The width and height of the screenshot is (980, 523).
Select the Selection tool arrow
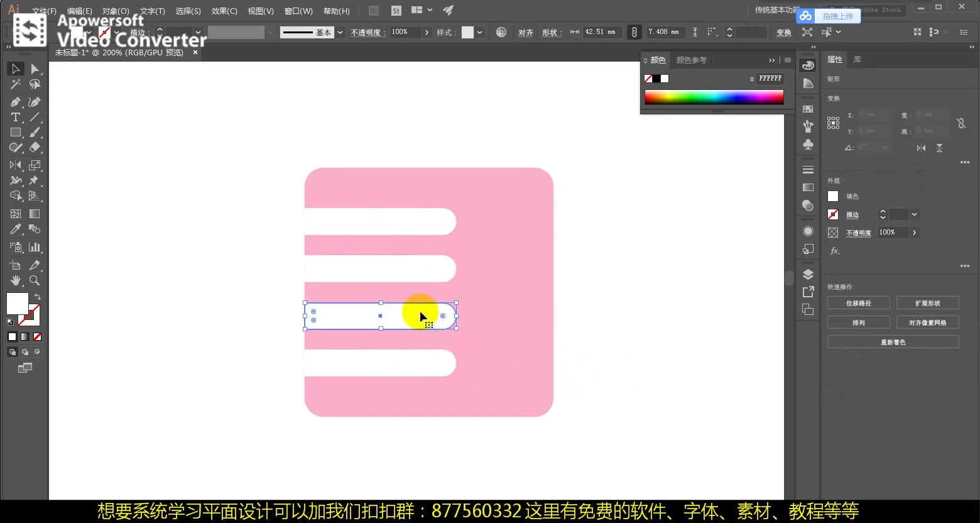pyautogui.click(x=15, y=69)
